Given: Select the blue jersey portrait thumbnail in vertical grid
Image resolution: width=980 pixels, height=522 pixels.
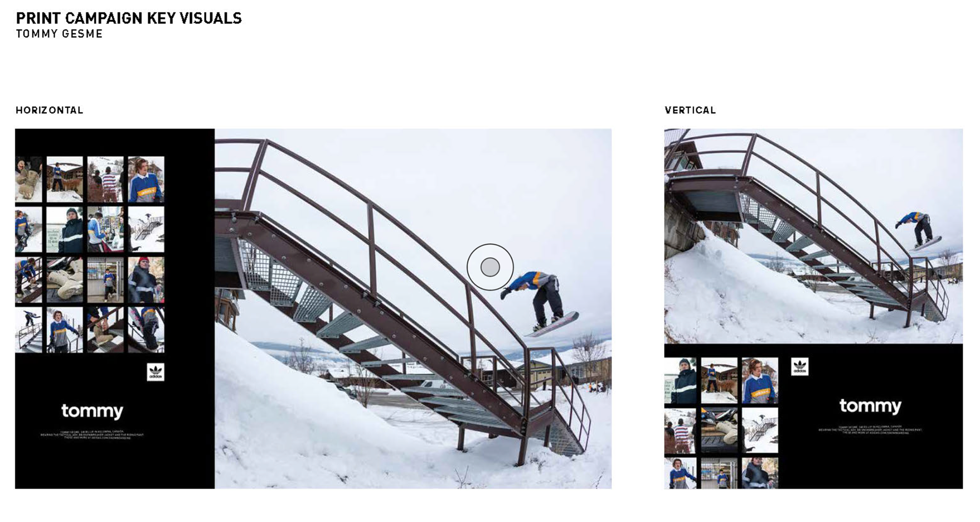Looking at the screenshot, I should click(760, 381).
